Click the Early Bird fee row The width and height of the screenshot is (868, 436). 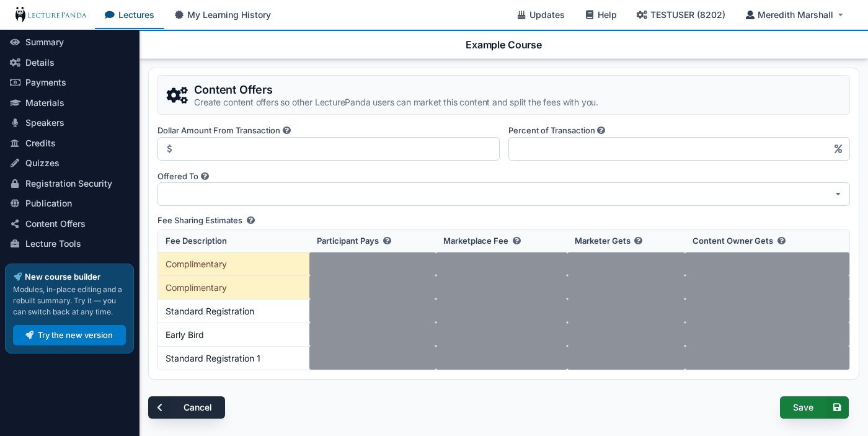click(x=503, y=335)
